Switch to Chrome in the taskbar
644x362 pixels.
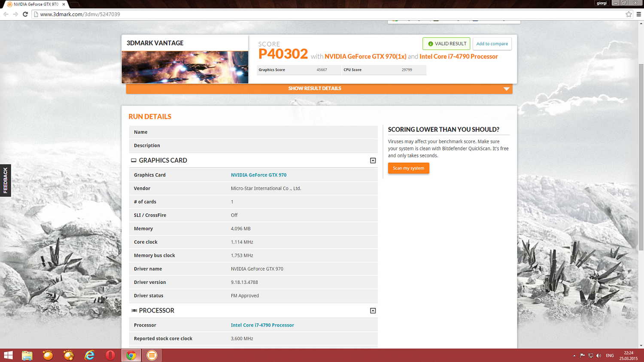(x=131, y=356)
